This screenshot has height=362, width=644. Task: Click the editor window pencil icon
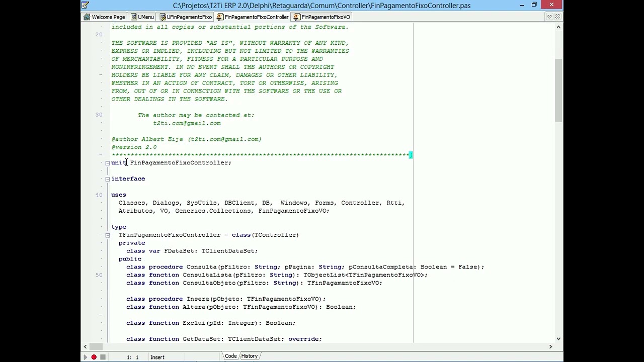[85, 5]
